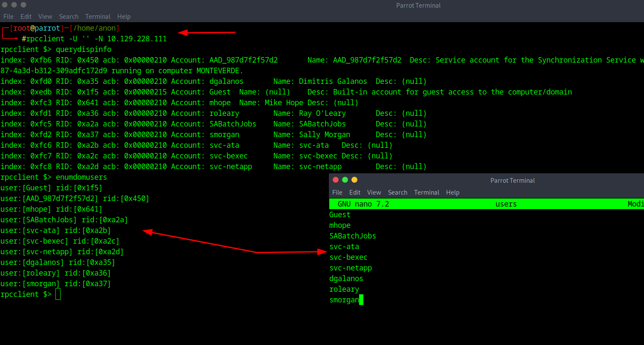This screenshot has width=644, height=345.
Task: Open Edit menu in nano terminal window
Action: pyautogui.click(x=355, y=193)
